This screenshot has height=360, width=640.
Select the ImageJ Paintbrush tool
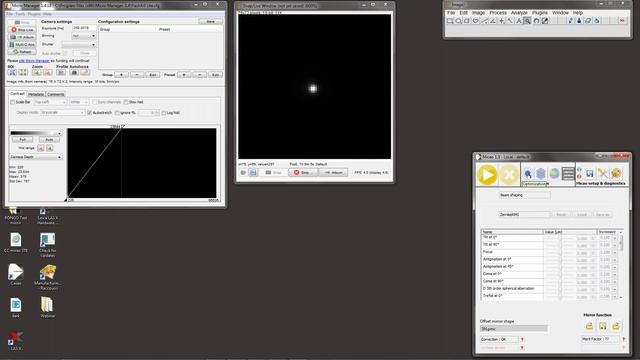click(x=579, y=20)
